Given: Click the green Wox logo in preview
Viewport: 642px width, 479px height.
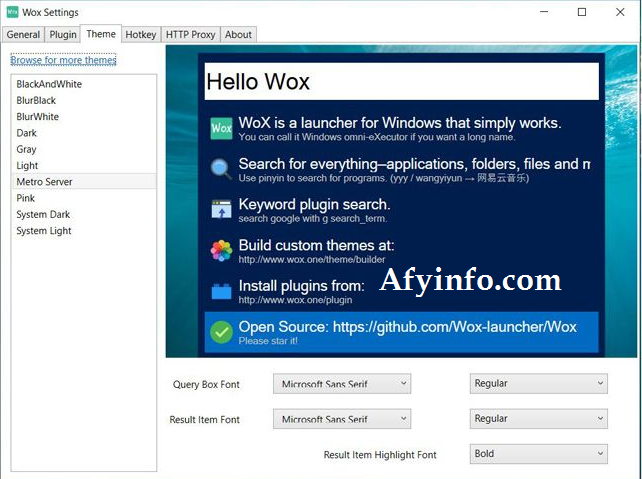Looking at the screenshot, I should pyautogui.click(x=221, y=128).
